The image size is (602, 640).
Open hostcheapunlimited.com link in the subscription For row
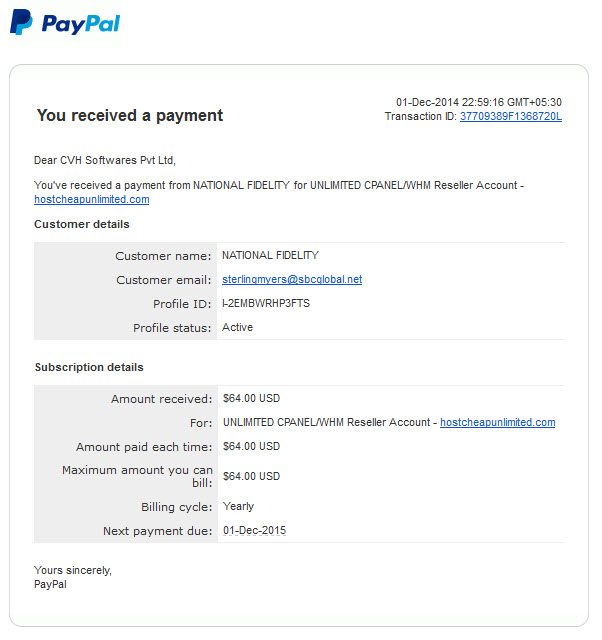coord(498,422)
